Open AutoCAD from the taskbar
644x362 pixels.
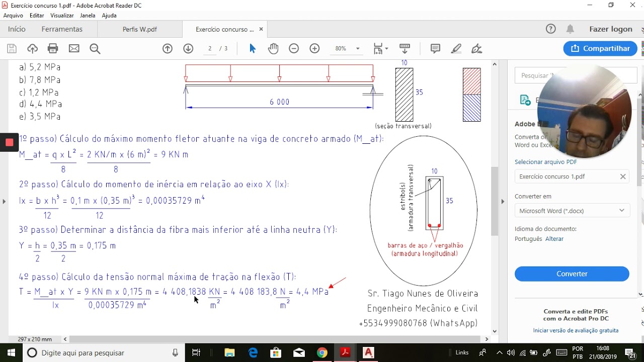[369, 353]
